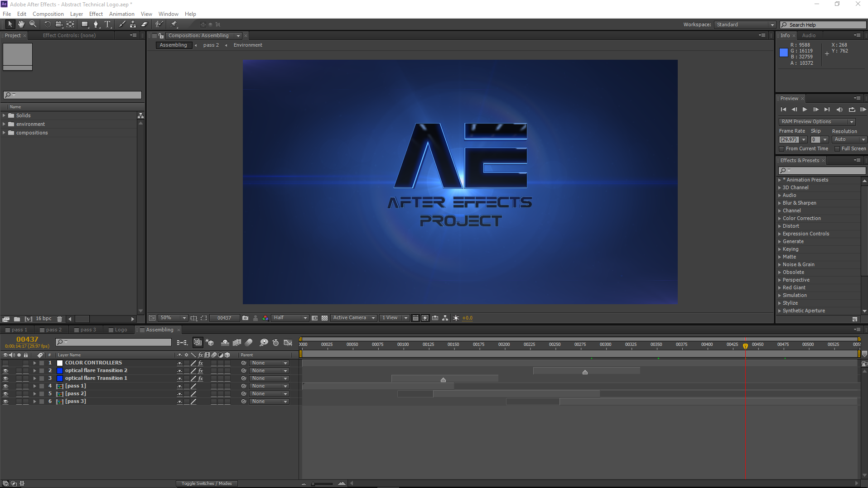Open the RAM Preview Options dropdown
Viewport: 868px width, 488px height.
817,122
